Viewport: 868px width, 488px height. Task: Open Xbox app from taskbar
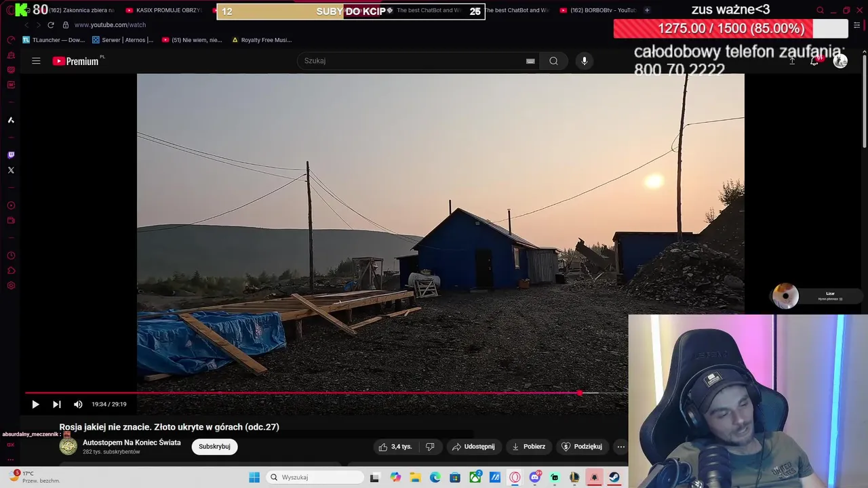pos(475,477)
